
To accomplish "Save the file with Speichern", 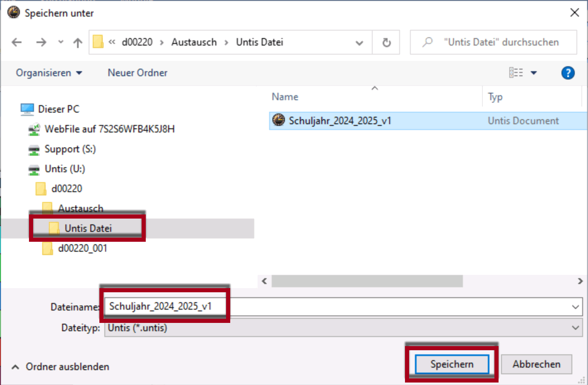I will click(x=452, y=364).
